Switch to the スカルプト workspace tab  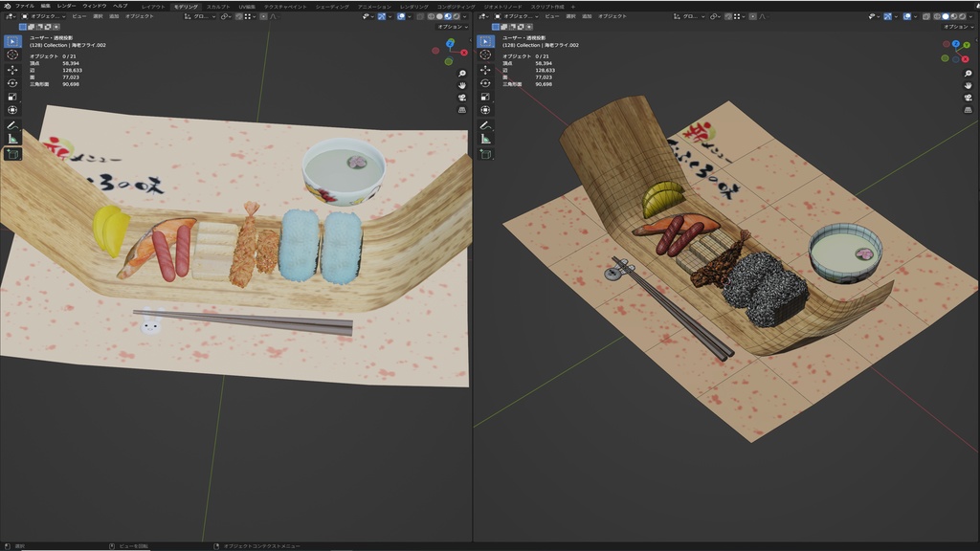pyautogui.click(x=218, y=7)
